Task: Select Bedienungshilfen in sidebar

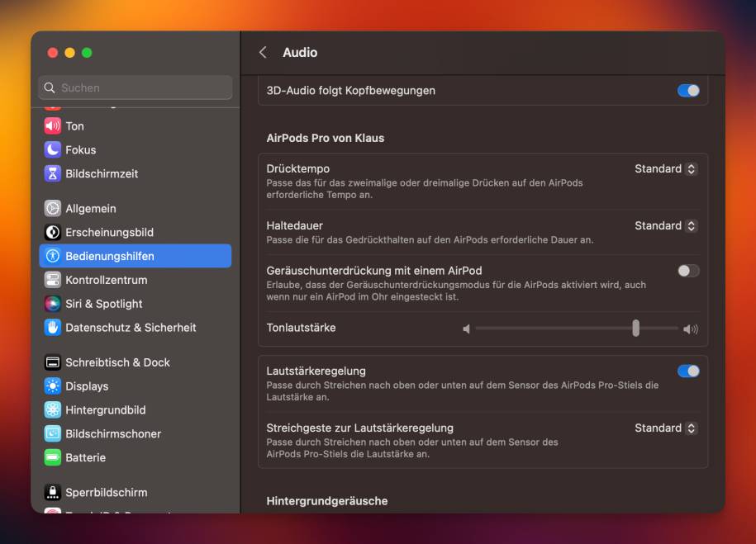Action: point(135,256)
